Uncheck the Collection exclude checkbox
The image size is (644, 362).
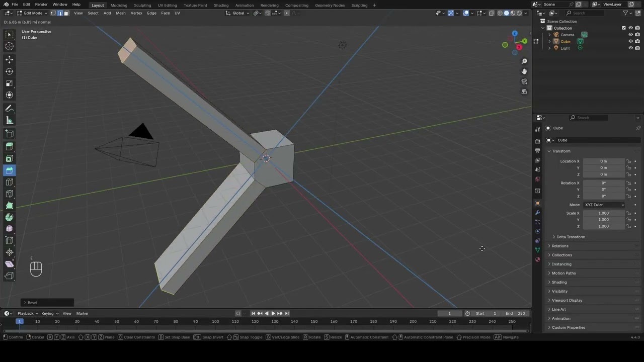tap(624, 28)
